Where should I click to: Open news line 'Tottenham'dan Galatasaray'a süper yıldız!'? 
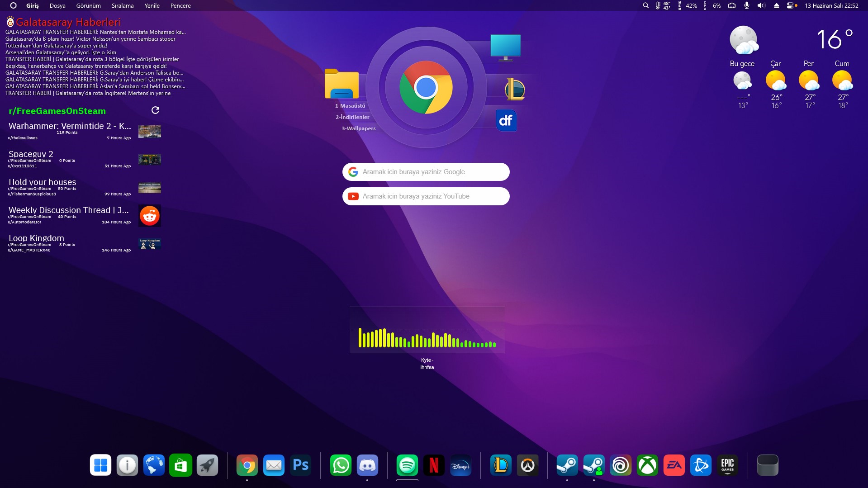click(57, 46)
